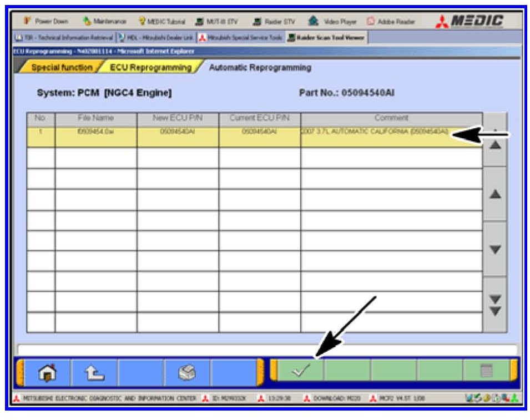Switch to the ECU Reprogramming tab
This screenshot has width=530, height=420.
[x=150, y=68]
